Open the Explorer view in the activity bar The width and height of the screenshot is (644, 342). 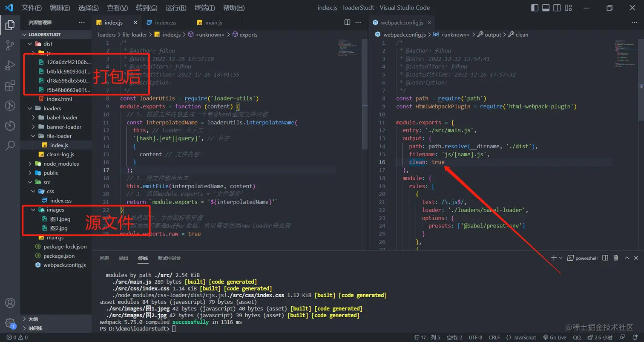coord(10,25)
